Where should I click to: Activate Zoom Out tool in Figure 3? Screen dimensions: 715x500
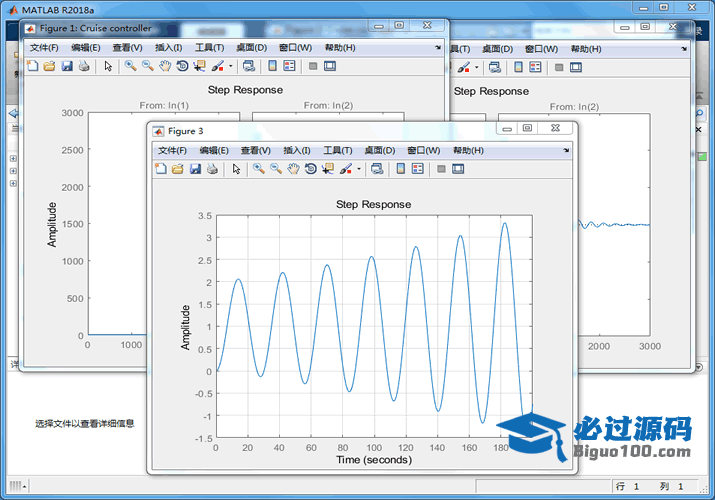(276, 169)
